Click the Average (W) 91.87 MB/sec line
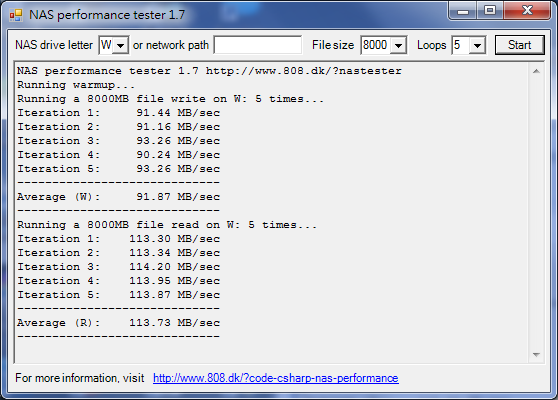558x400 pixels. (119, 197)
